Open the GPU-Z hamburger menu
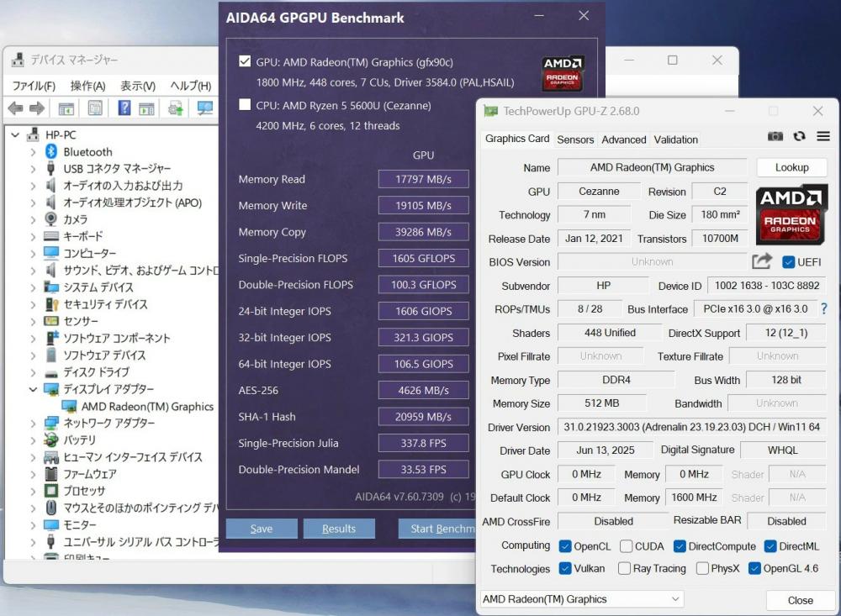 823,136
